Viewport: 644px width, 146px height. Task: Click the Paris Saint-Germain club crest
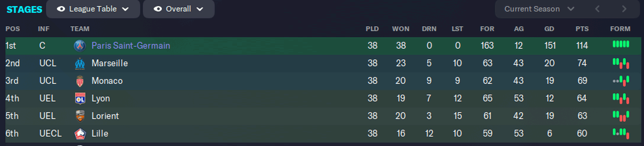[x=80, y=46]
